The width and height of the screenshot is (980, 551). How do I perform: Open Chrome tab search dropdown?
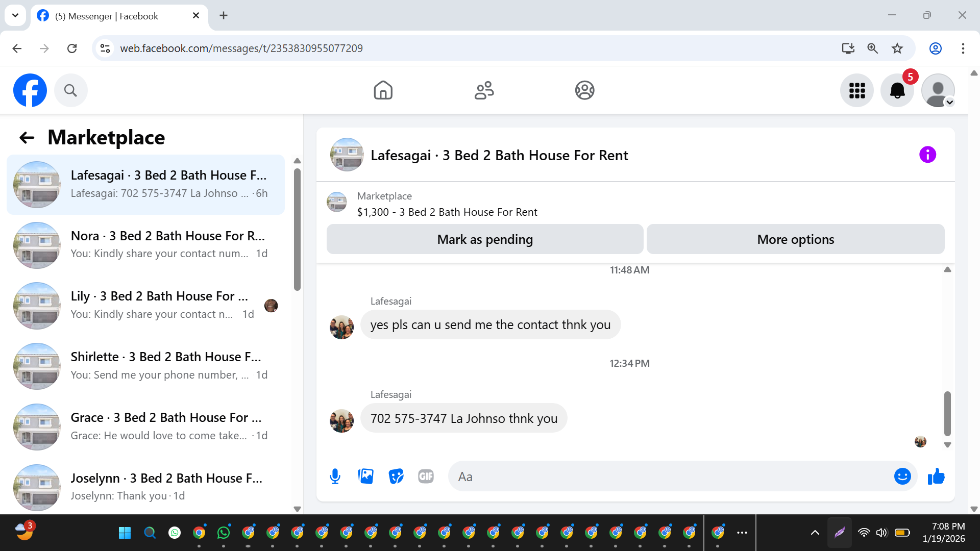click(15, 15)
